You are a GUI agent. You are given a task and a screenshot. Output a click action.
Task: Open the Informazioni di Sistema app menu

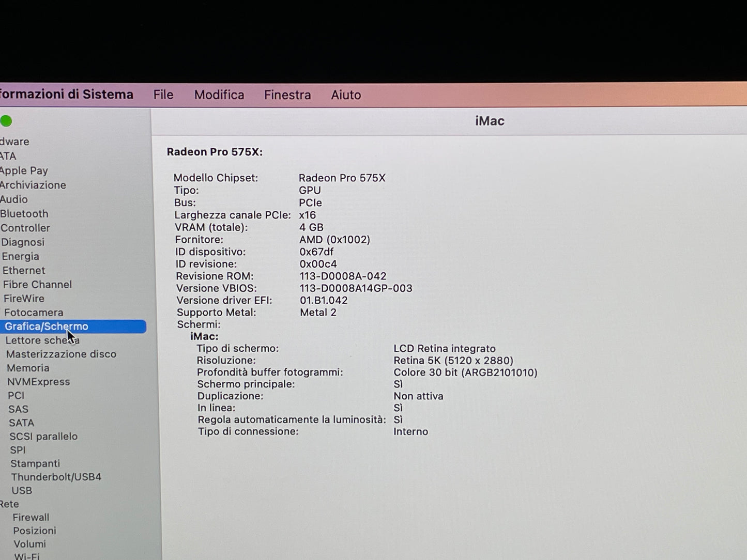click(x=67, y=95)
